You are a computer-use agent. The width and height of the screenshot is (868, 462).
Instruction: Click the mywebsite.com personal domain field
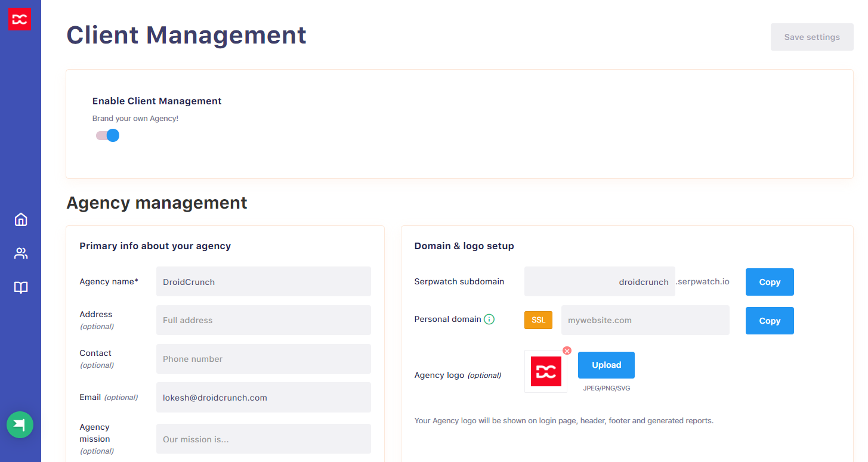click(644, 320)
